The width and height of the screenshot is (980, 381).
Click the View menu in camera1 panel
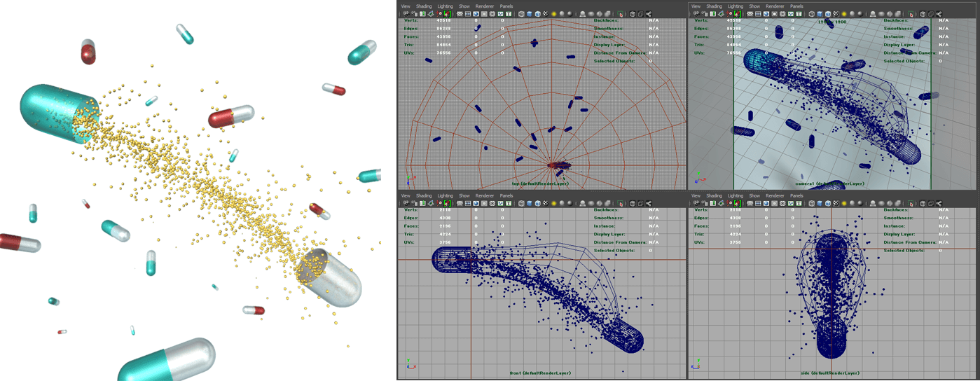point(696,6)
